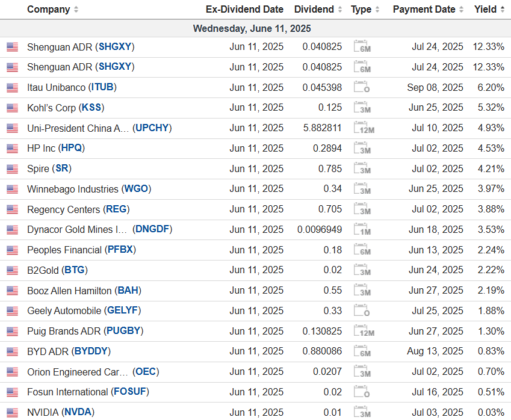Screen dimensions: 511x420
Task: Click the US flag beside Itau Unibanco
Action: [12, 88]
